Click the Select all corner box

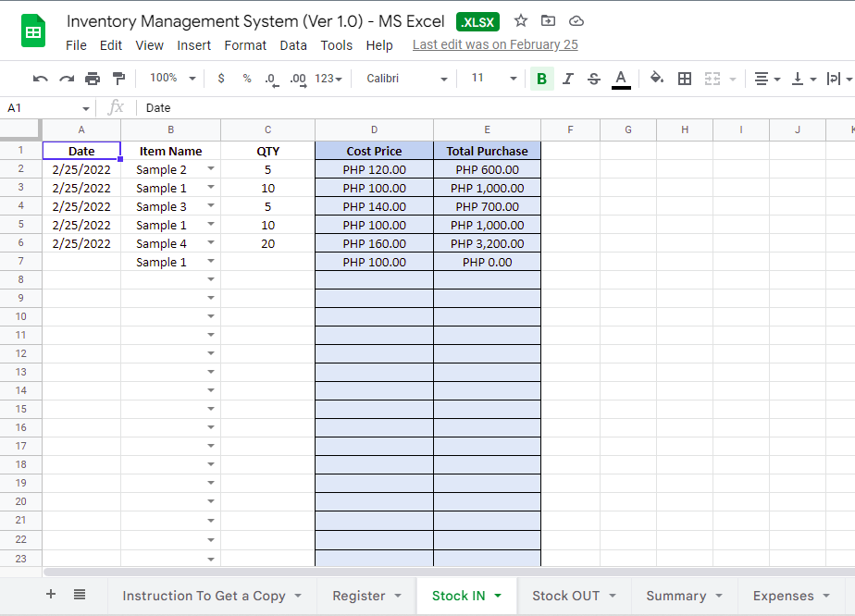coord(20,129)
